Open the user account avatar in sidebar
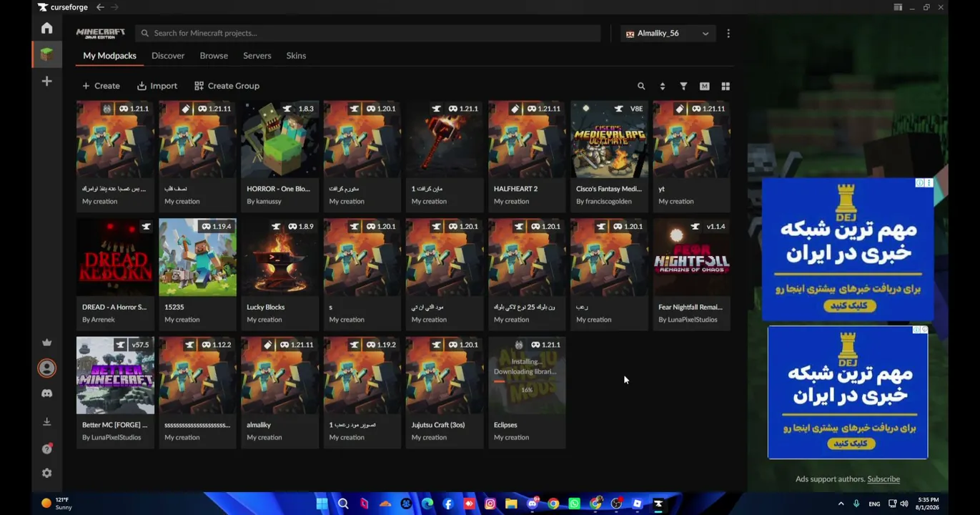Viewport: 980px width, 515px height. [x=46, y=368]
